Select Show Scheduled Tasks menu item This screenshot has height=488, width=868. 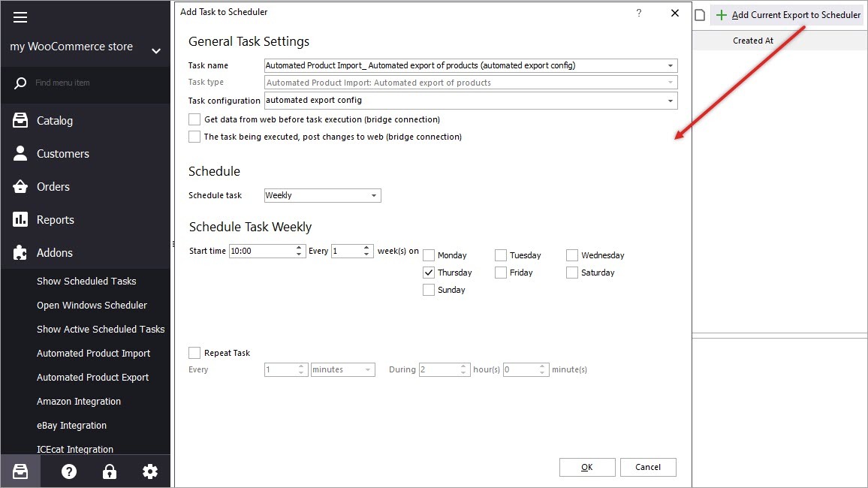(x=86, y=282)
